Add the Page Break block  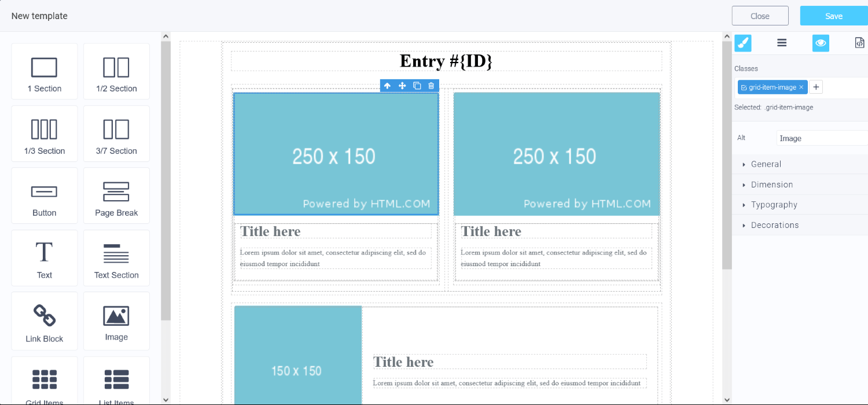116,196
